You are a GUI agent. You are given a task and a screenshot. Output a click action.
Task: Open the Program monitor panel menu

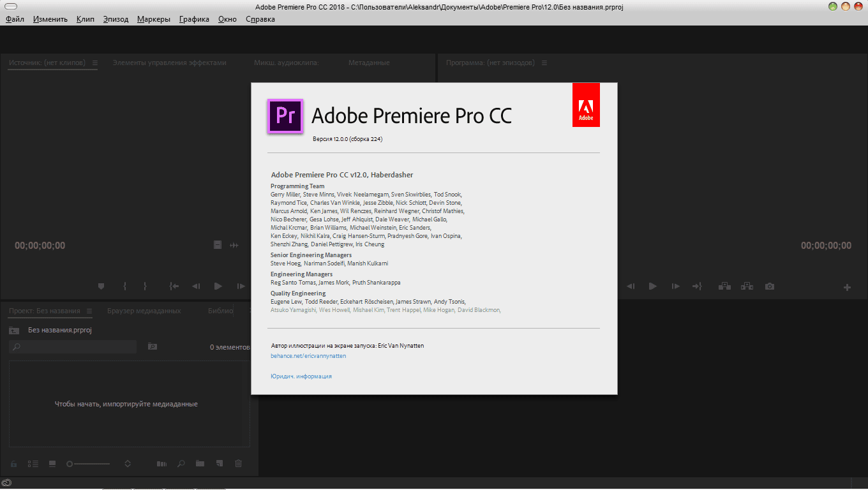544,63
